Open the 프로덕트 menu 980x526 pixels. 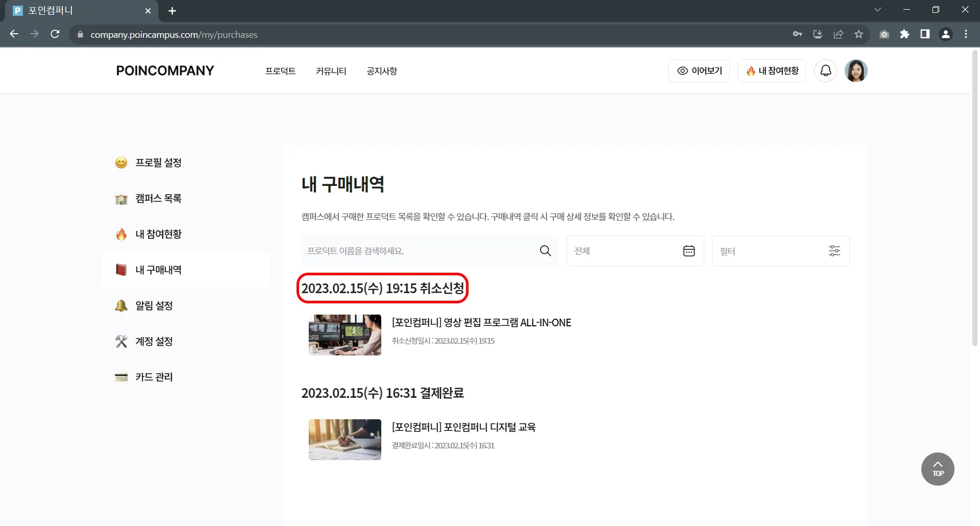(x=280, y=71)
